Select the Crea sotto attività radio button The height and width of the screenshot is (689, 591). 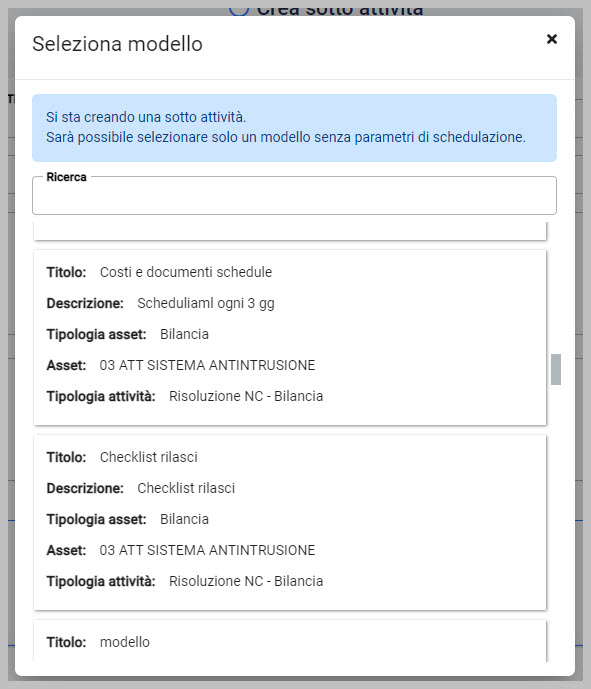239,9
